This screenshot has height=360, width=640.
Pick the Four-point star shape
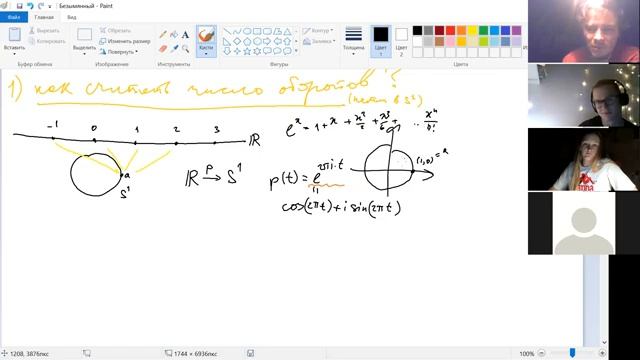(237, 51)
